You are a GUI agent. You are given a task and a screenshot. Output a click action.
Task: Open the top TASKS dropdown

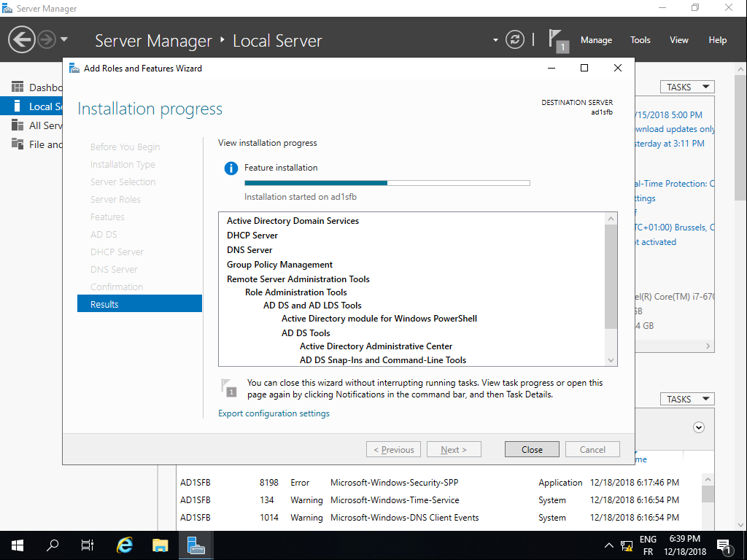tap(687, 87)
